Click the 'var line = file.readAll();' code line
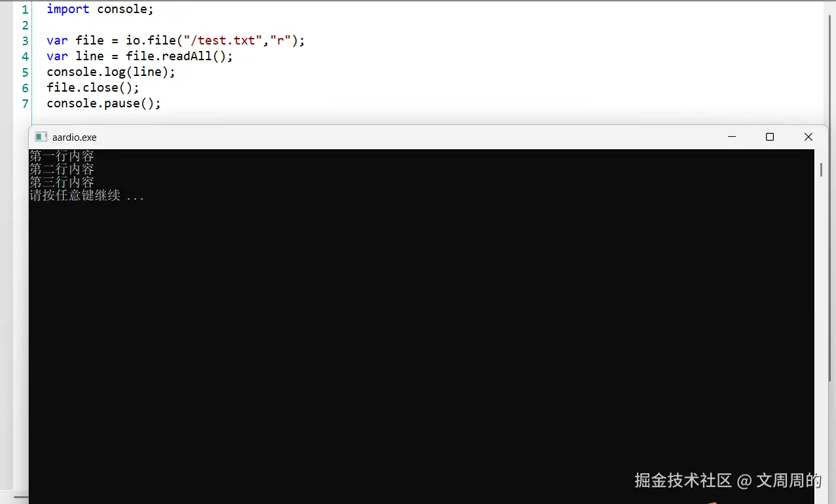The image size is (836, 504). [139, 56]
